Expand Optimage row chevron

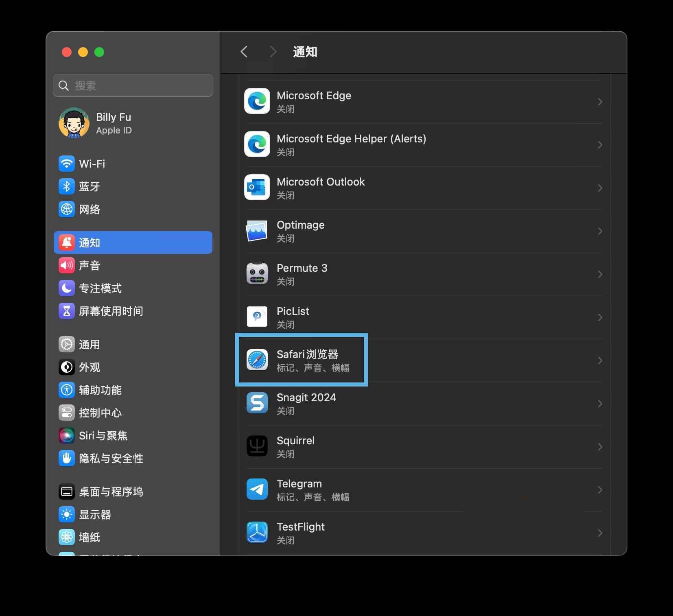600,231
